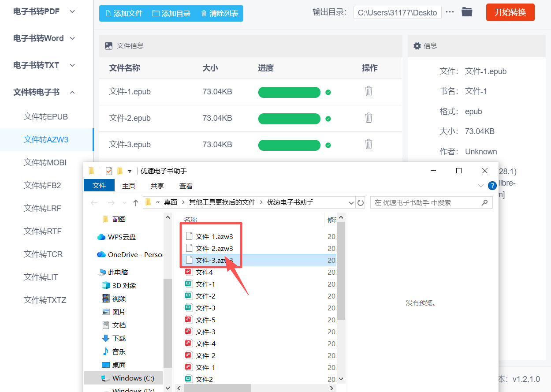551x392 pixels.
Task: Select 文件转AZW3 in the sidebar
Action: click(46, 140)
